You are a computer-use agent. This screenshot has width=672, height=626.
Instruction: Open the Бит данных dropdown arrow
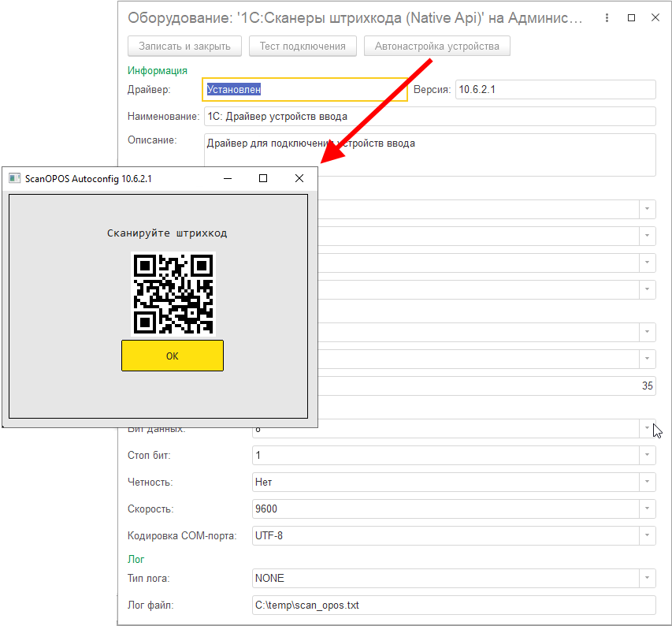tap(647, 428)
